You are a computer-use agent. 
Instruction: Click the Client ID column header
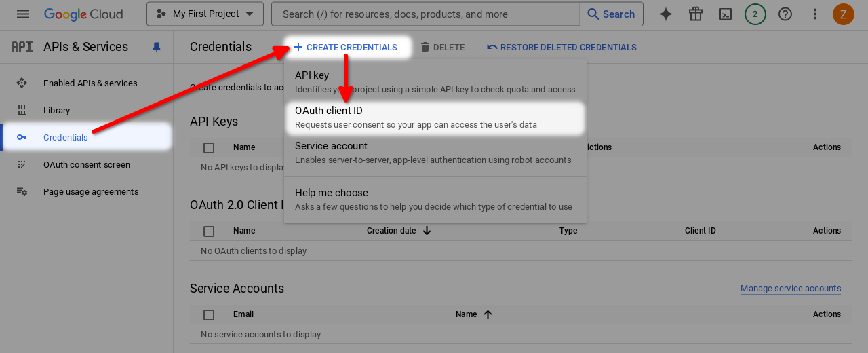[701, 231]
